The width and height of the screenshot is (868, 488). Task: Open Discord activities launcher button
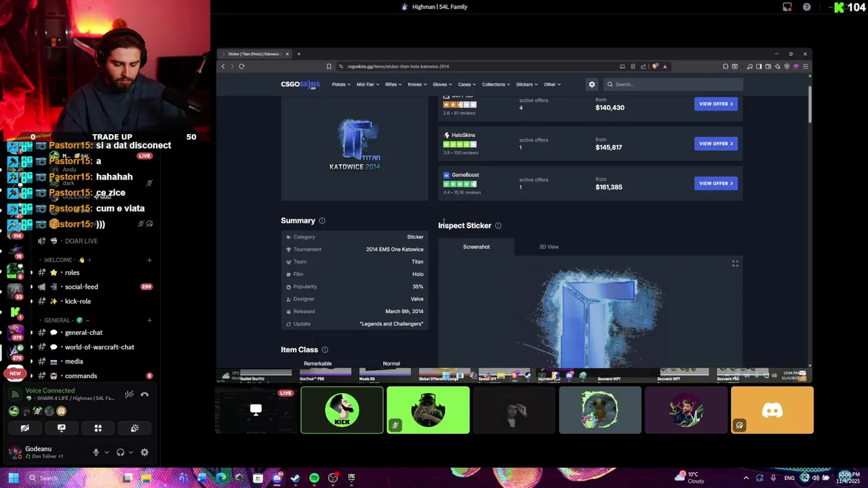click(98, 428)
